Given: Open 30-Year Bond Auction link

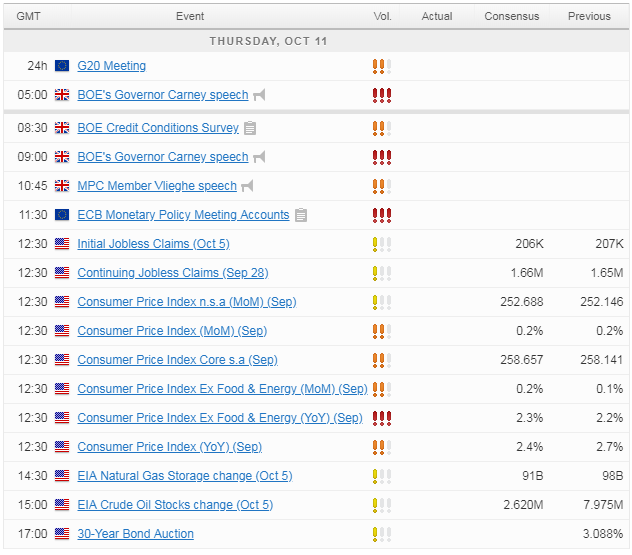Looking at the screenshot, I should click(135, 534).
